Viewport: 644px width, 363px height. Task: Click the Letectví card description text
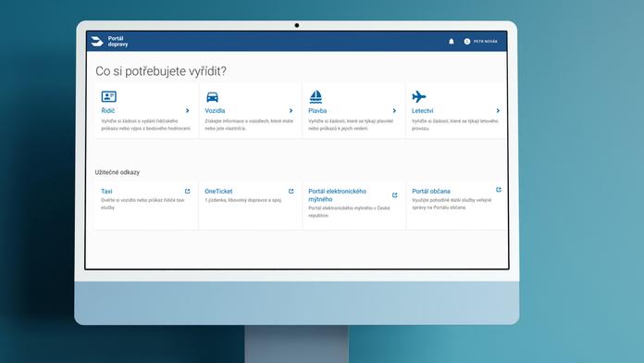(454, 125)
